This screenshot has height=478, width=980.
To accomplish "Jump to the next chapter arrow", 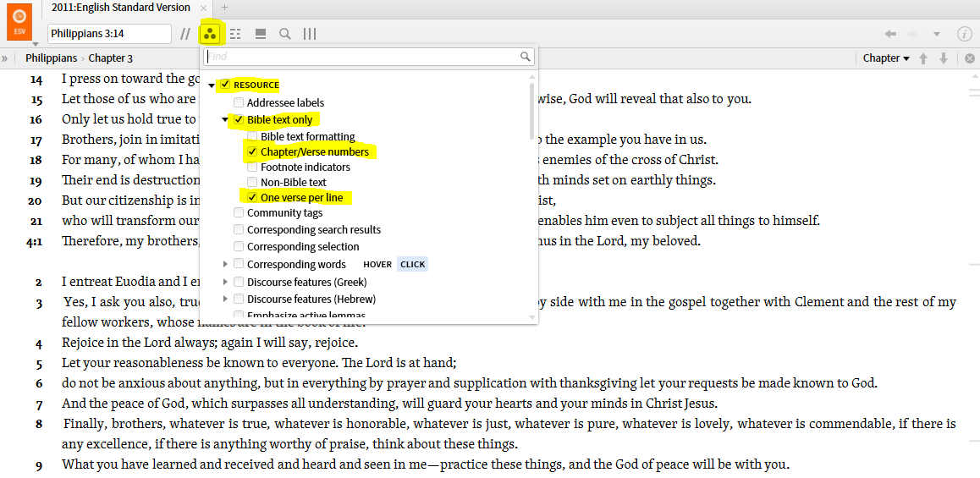I will point(944,58).
